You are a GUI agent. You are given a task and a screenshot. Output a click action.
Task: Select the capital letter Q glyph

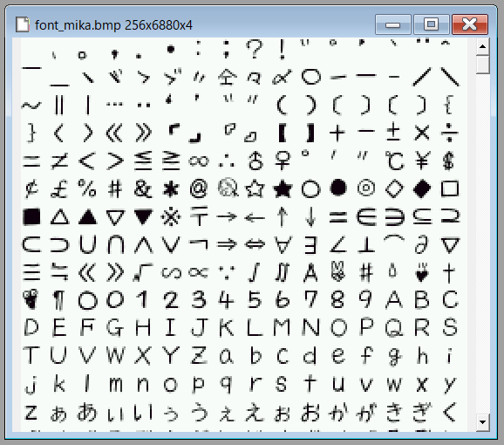click(x=394, y=327)
